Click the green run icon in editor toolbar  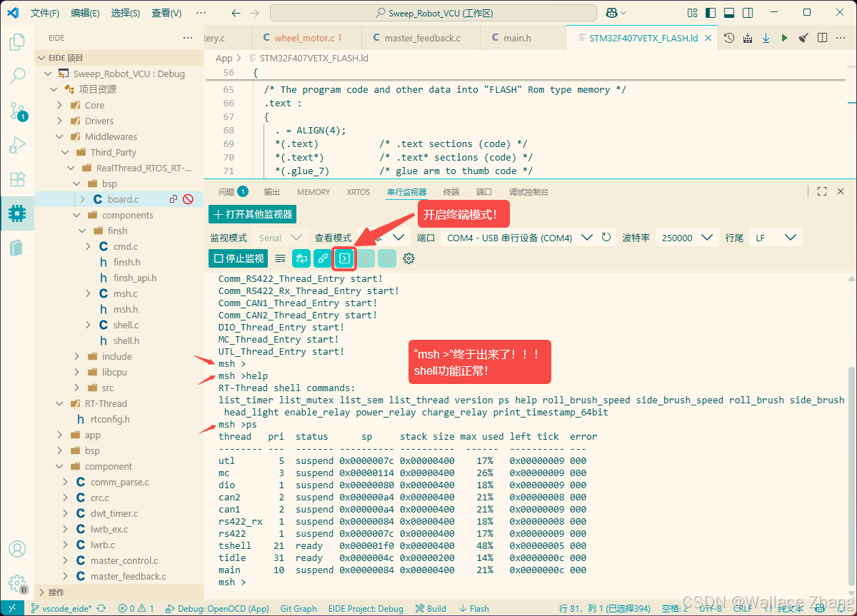pyautogui.click(x=785, y=38)
